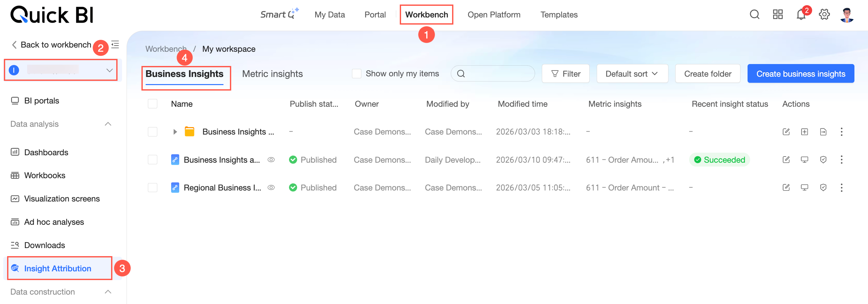Viewport: 868px width, 304px height.
Task: Click the Succeeded status badge
Action: 719,159
